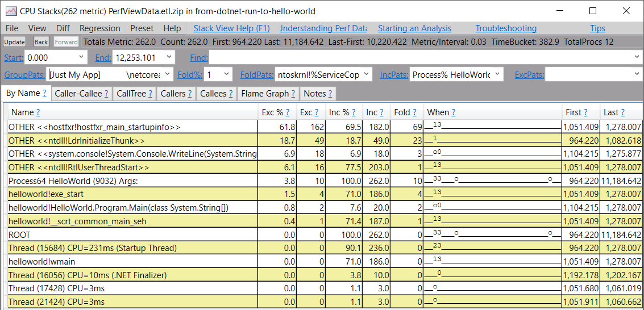Switch to the Callees tab

click(x=217, y=94)
